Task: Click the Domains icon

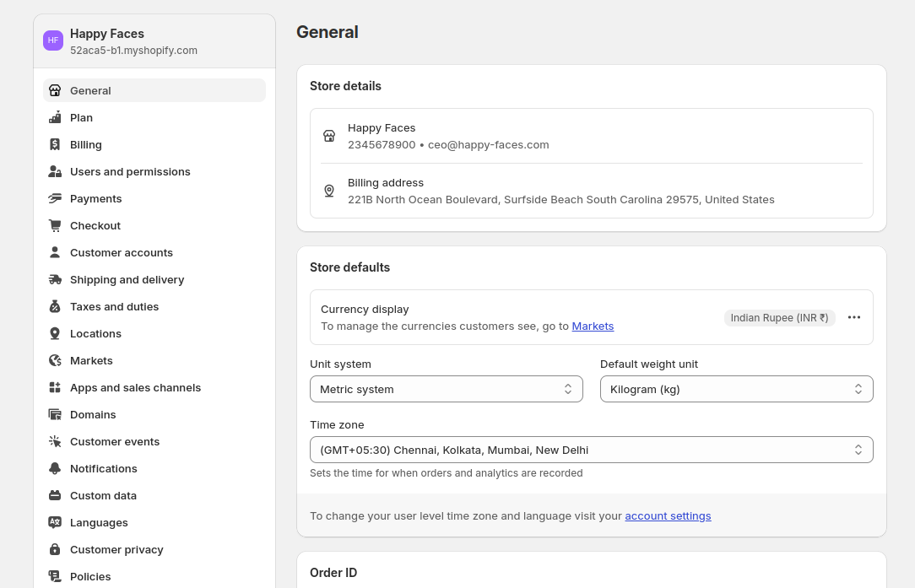Action: point(55,414)
